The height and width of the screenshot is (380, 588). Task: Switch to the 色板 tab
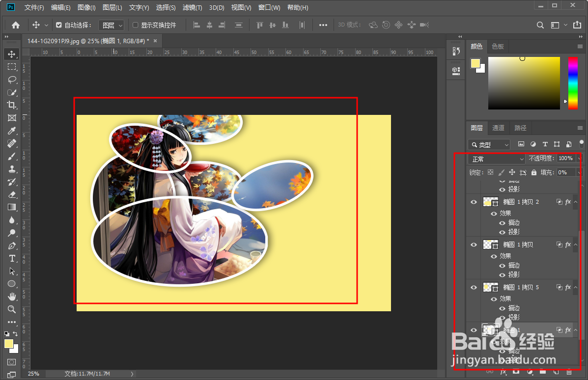(x=498, y=47)
